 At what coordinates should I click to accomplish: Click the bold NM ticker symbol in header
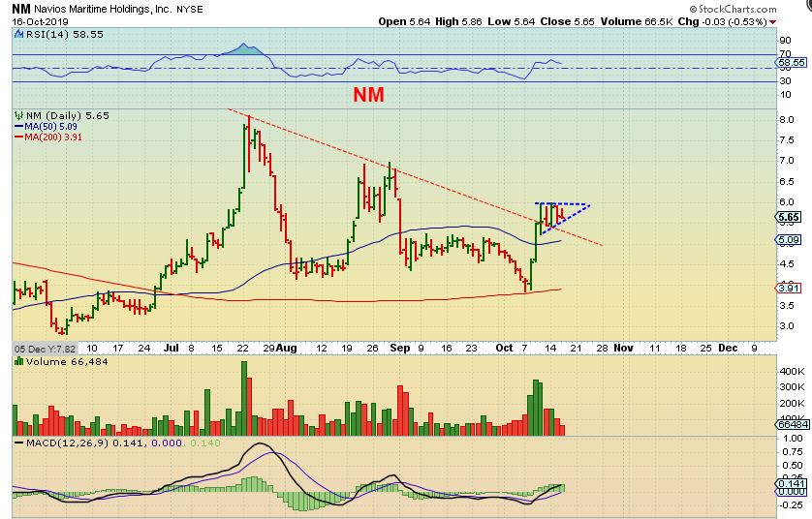(x=21, y=9)
